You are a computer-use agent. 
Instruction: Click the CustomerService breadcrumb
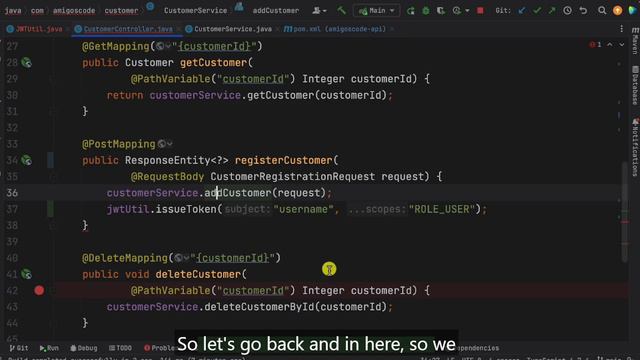coord(196,11)
